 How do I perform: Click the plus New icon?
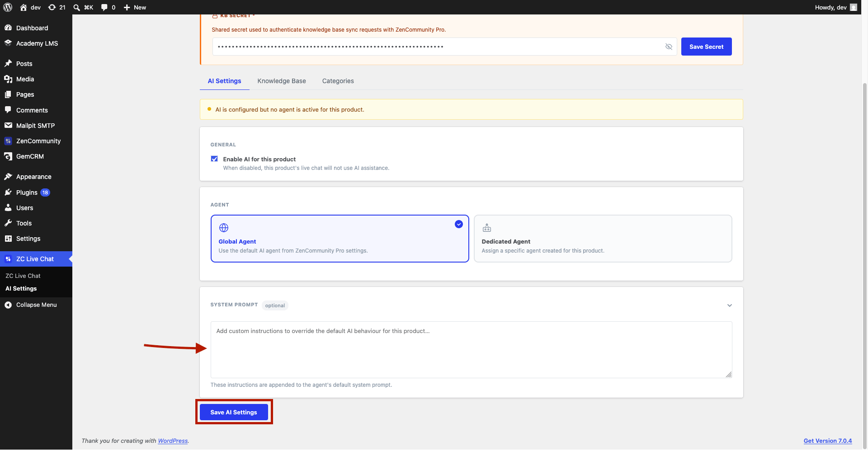pos(127,7)
